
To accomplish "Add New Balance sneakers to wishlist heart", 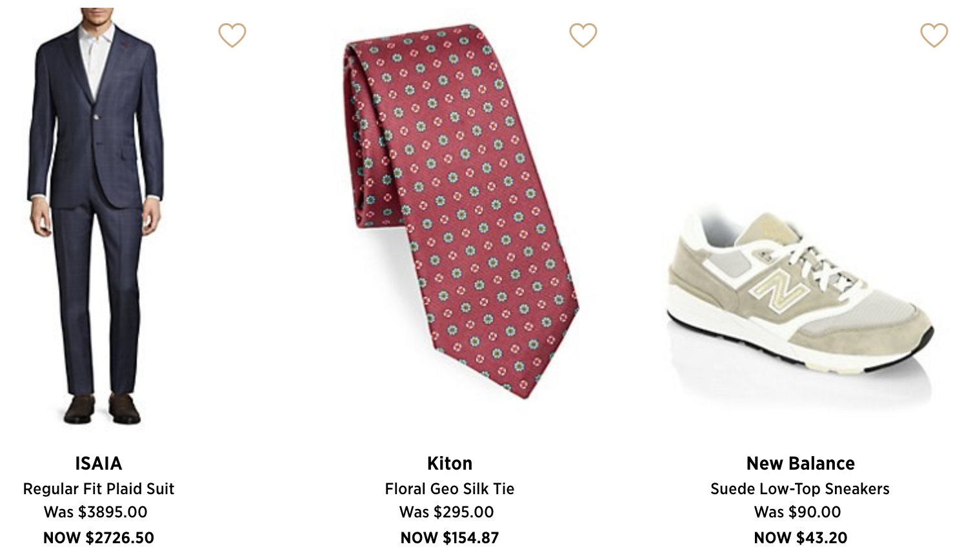I will coord(934,35).
